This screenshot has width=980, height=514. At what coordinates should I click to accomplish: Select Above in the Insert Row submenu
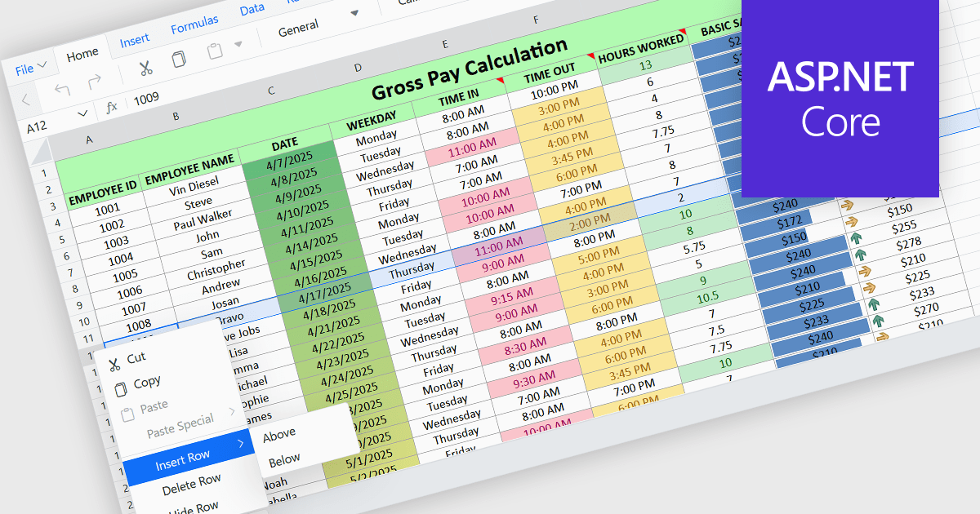pyautogui.click(x=279, y=435)
